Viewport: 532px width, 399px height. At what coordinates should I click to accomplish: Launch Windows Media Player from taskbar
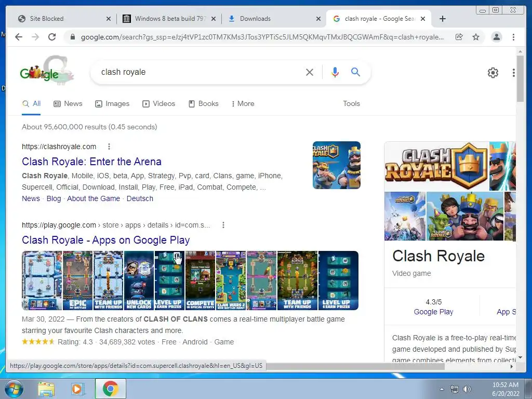click(78, 389)
